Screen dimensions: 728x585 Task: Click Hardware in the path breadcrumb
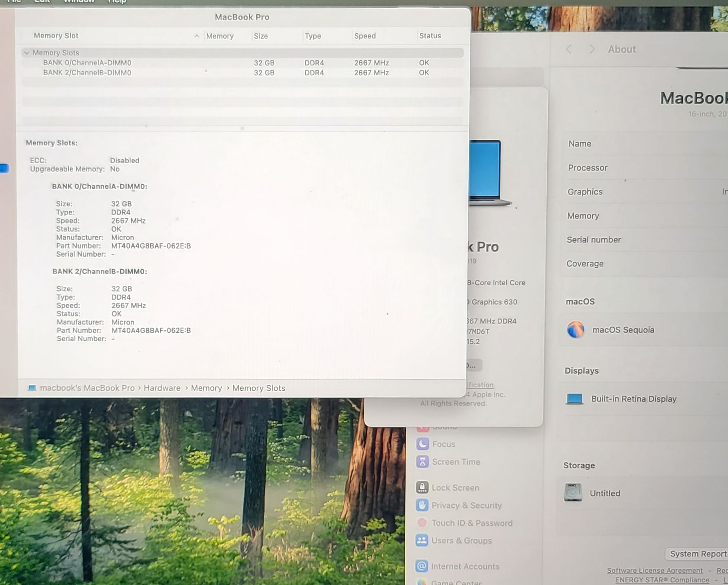click(162, 388)
